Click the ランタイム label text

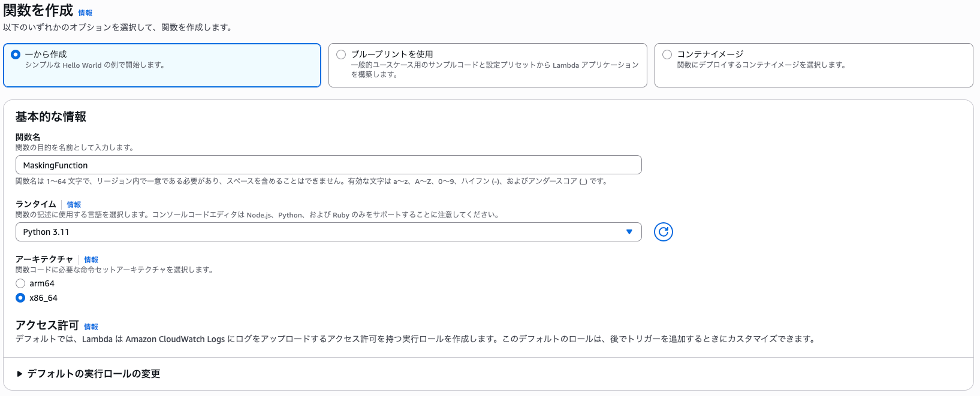36,204
